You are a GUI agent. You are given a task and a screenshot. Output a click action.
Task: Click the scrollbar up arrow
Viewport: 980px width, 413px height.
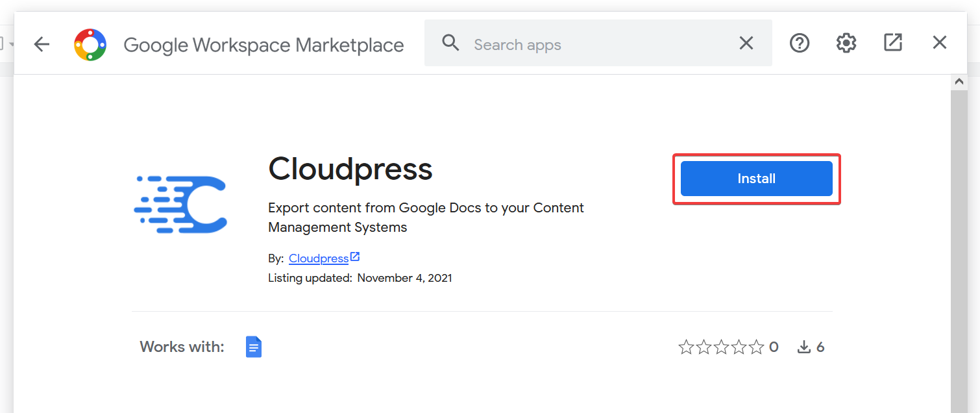[959, 82]
